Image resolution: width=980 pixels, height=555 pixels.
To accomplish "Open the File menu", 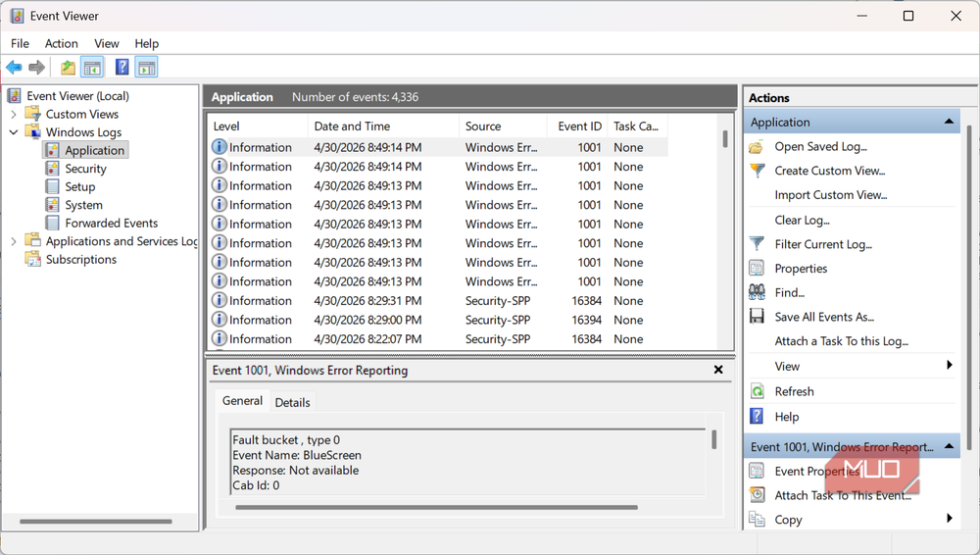I will point(20,43).
